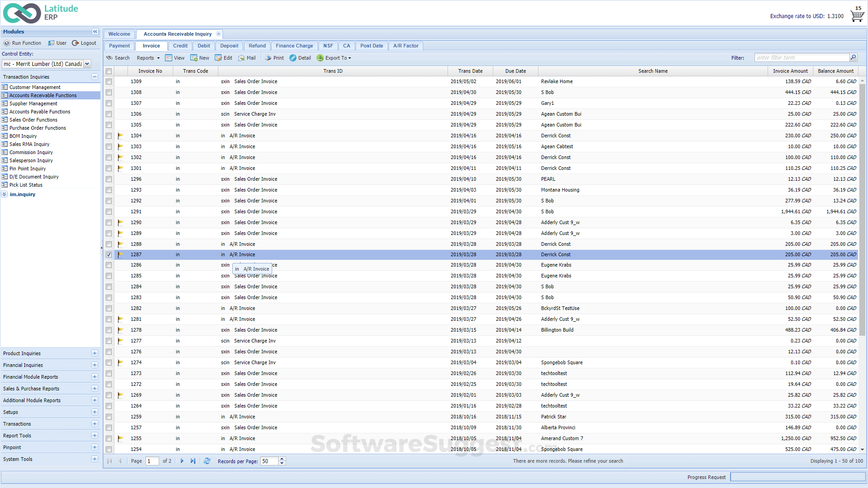Viewport: 868px width, 488px height.
Task: Check the box for invoice 1309
Action: pyautogui.click(x=109, y=82)
